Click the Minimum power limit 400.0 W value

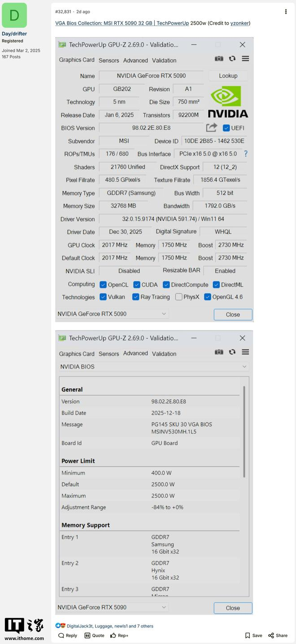[x=161, y=473]
